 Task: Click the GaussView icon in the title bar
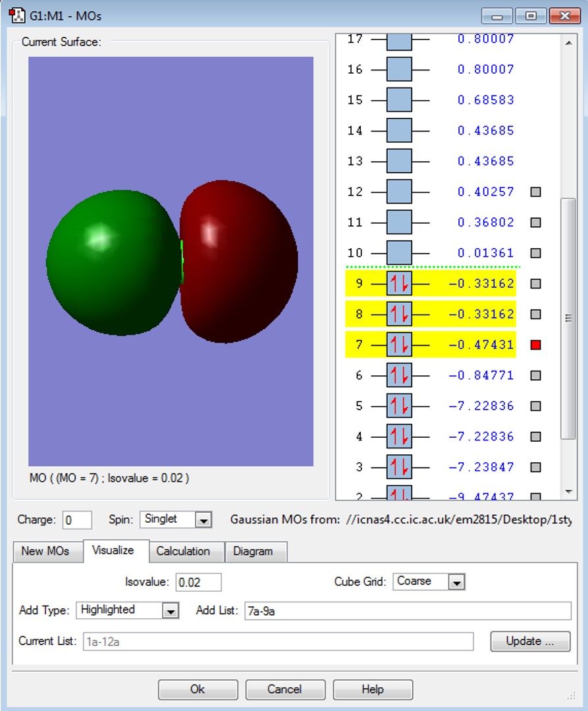[16, 15]
